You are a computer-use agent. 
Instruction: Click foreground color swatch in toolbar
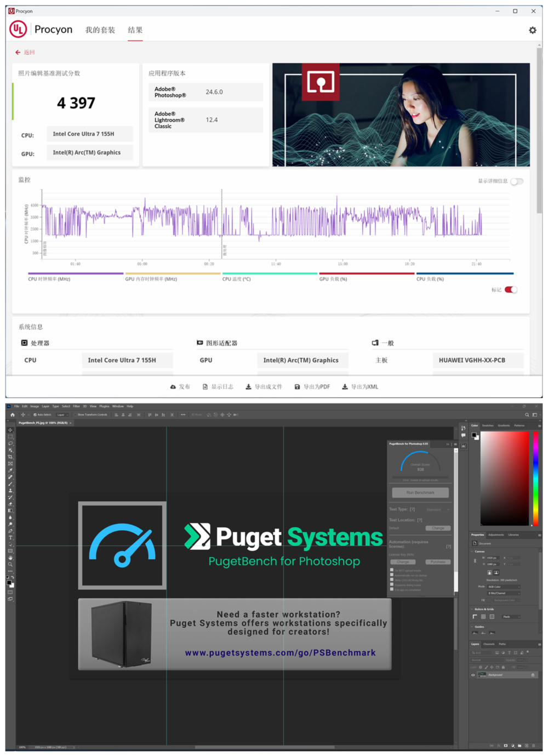click(9, 583)
